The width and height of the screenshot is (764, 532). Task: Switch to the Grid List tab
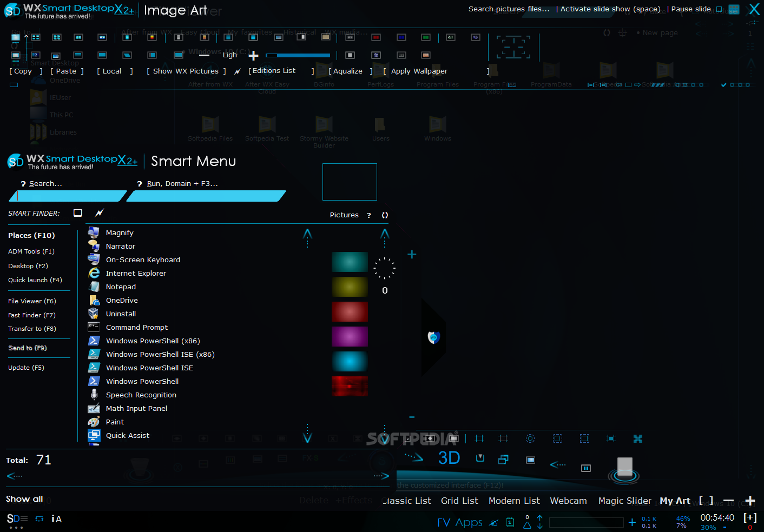click(459, 501)
